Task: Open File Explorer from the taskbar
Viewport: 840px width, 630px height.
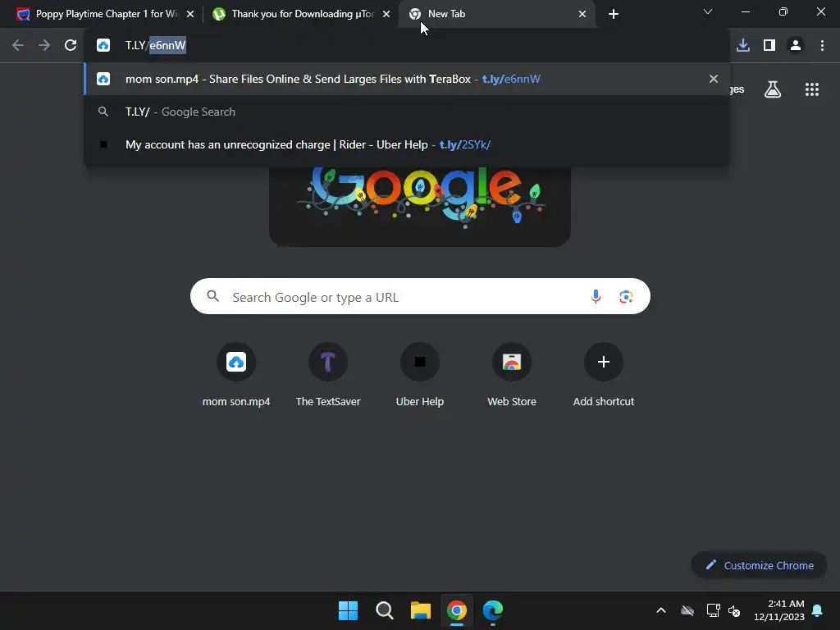Action: (x=421, y=610)
